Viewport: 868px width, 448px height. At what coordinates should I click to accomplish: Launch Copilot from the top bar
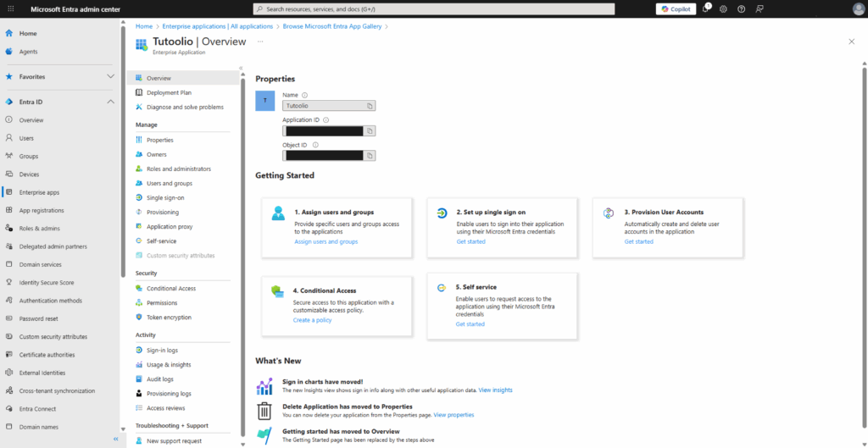pos(675,8)
